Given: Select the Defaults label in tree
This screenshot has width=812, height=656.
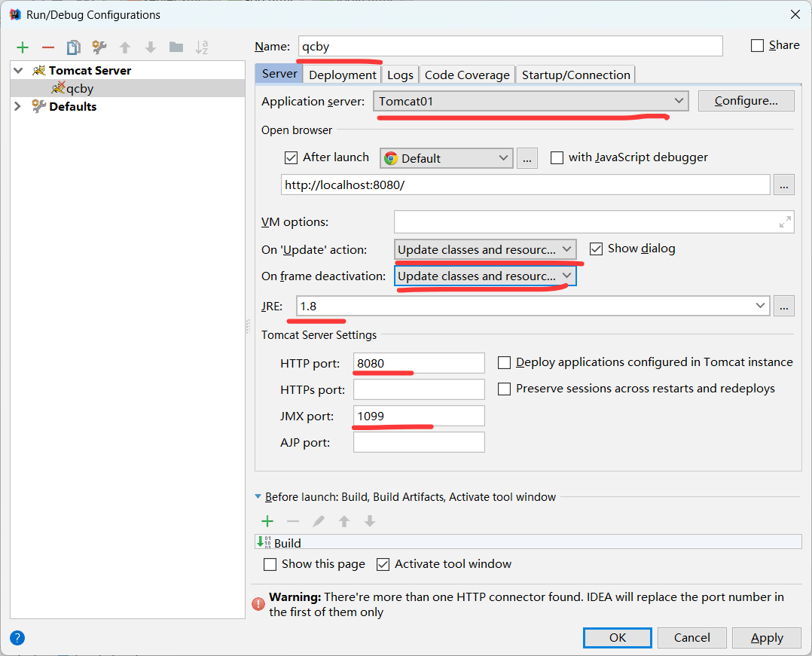Looking at the screenshot, I should click(72, 106).
